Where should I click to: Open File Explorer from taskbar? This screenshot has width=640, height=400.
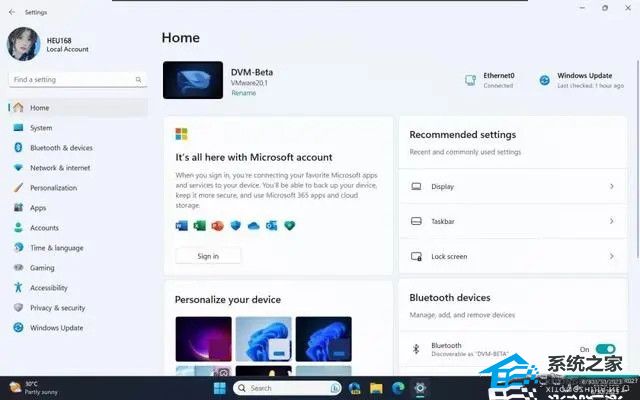(376, 388)
